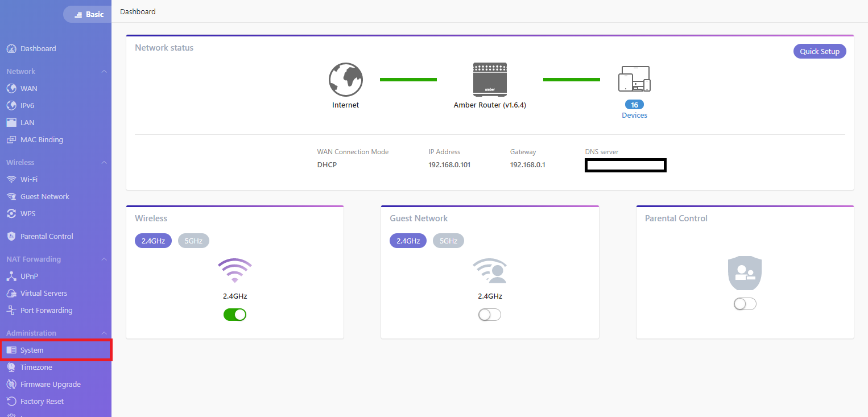Select 2.4GHz tab in Wireless card
This screenshot has width=868, height=417.
(x=153, y=241)
